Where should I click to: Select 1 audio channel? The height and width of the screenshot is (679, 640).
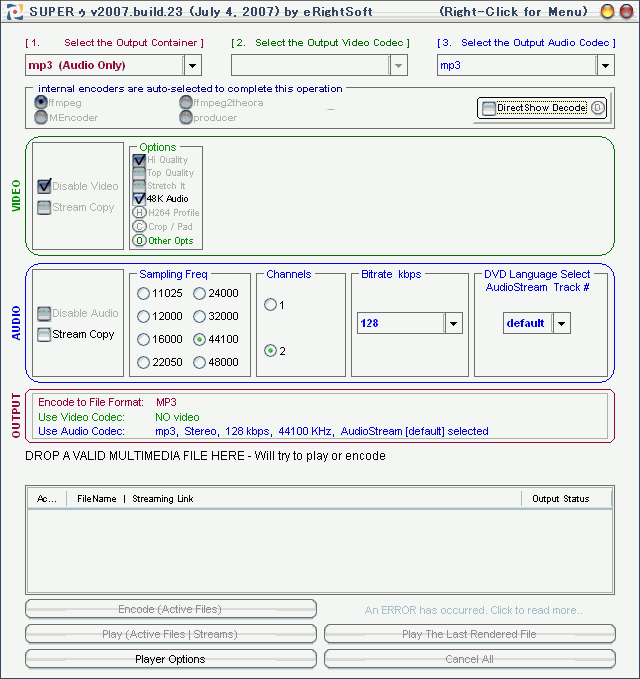tap(270, 305)
